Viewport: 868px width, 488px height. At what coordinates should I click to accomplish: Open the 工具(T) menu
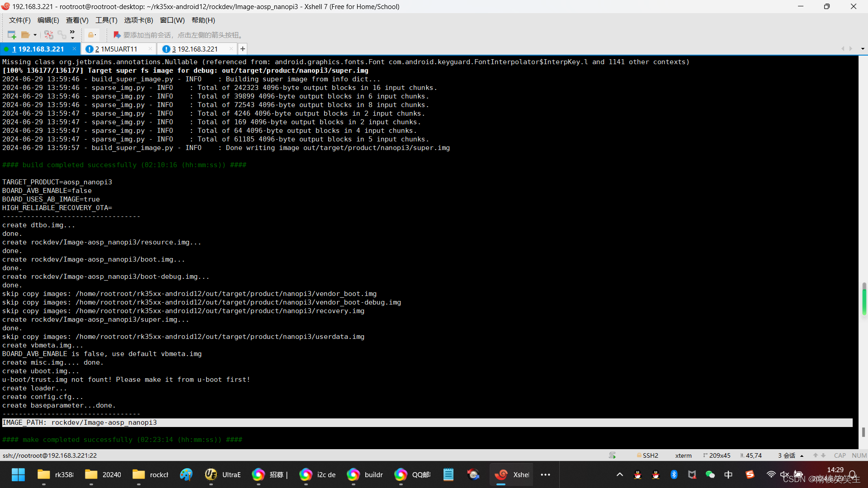coord(106,20)
